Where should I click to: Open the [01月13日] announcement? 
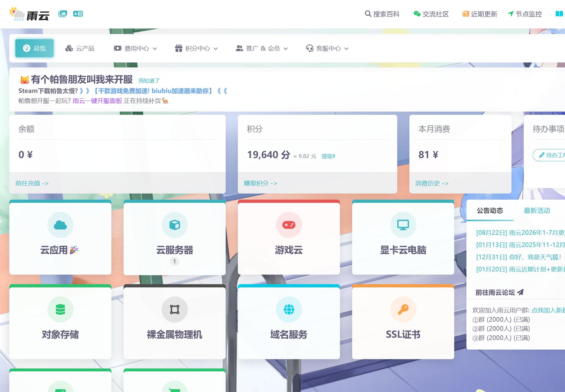tap(521, 245)
